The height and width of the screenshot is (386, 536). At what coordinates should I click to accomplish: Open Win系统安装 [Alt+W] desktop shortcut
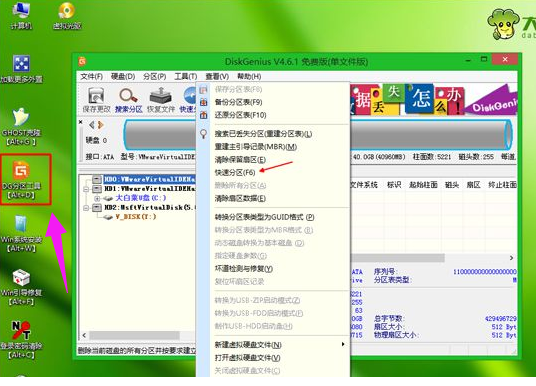[x=21, y=234]
